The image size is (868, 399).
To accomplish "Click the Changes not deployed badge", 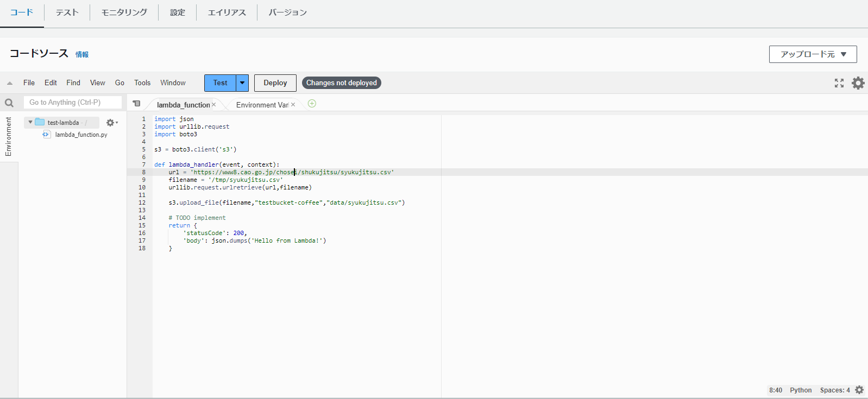I will point(342,83).
